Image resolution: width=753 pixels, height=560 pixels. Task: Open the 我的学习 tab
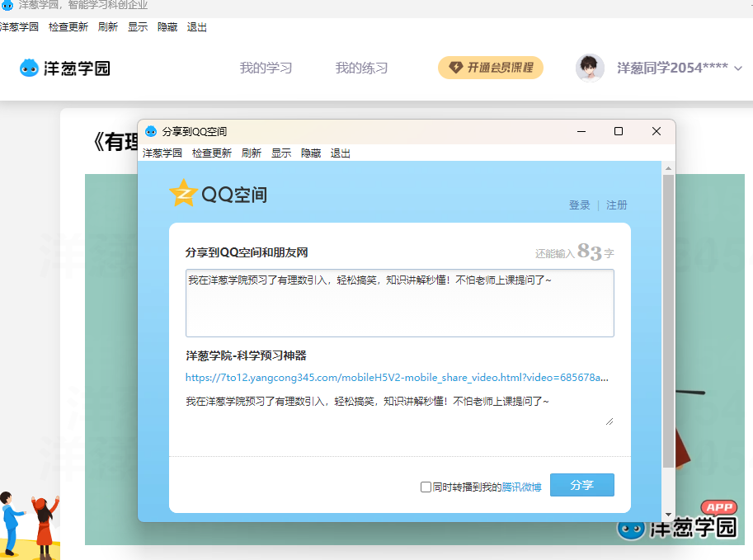(266, 68)
